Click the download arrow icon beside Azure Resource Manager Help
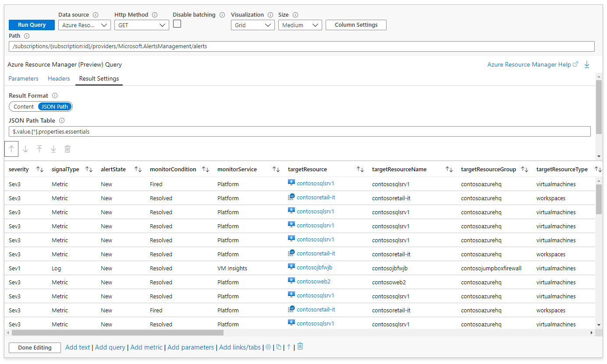The image size is (607, 364). pyautogui.click(x=587, y=65)
